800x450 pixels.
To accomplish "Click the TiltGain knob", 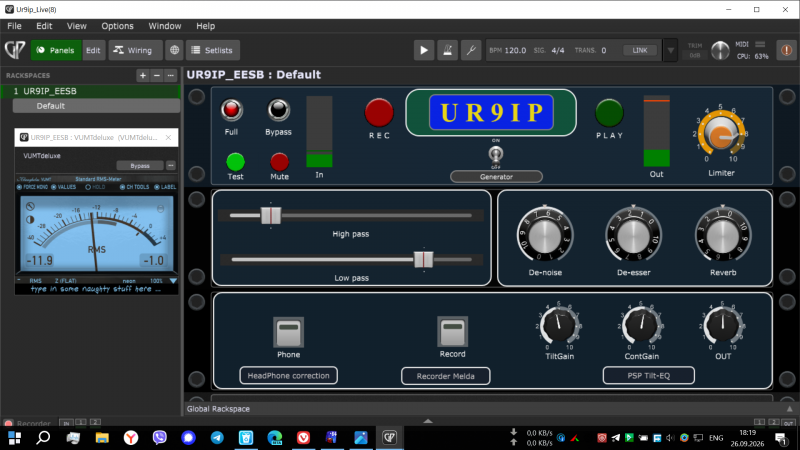I will [559, 325].
